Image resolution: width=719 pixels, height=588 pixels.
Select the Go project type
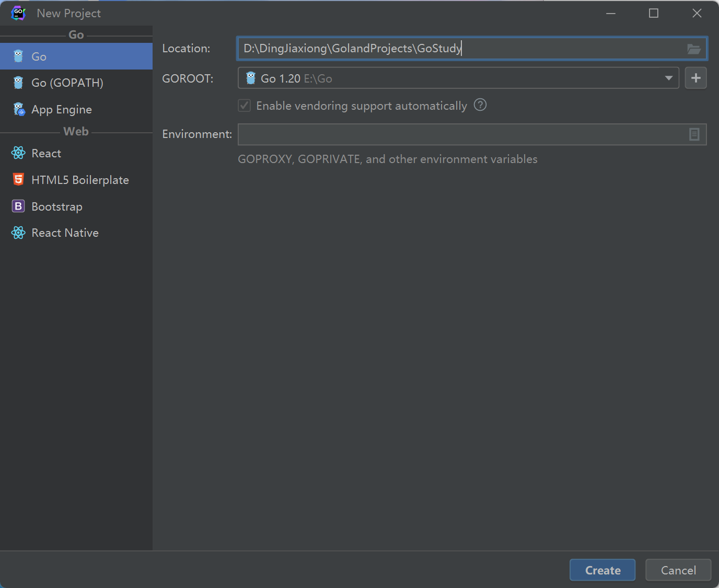(x=76, y=56)
